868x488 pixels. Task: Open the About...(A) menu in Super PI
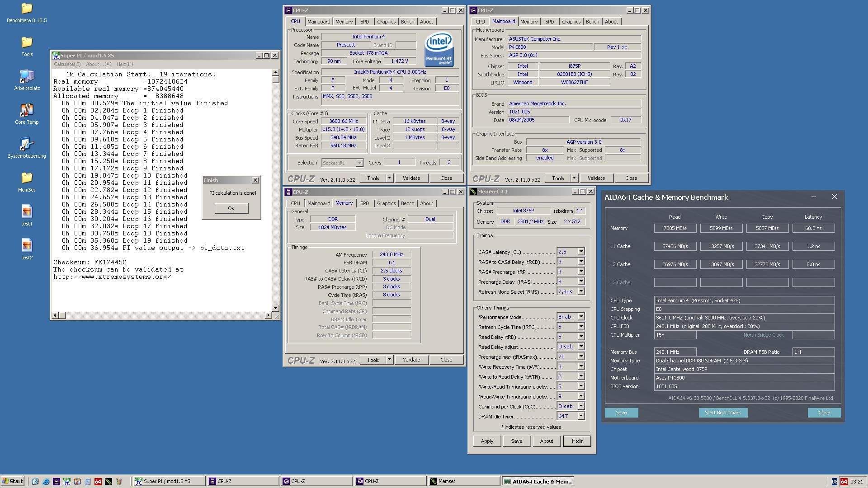(99, 64)
